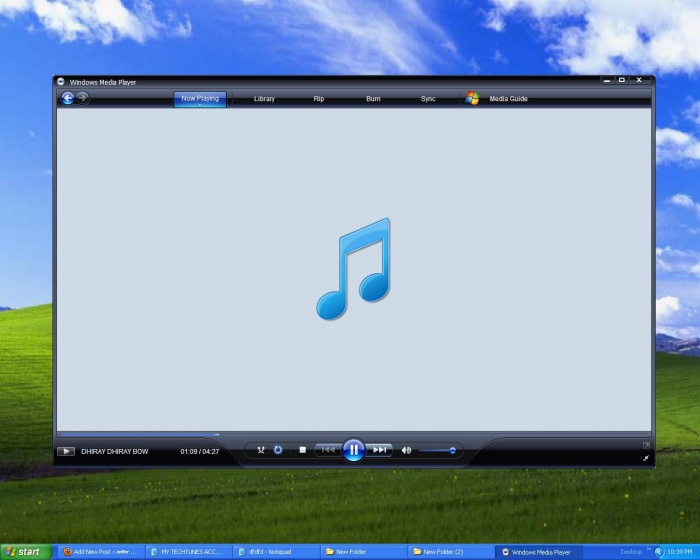Image resolution: width=700 pixels, height=560 pixels.
Task: Switch to the New Folder taskbar button
Action: pos(364,552)
